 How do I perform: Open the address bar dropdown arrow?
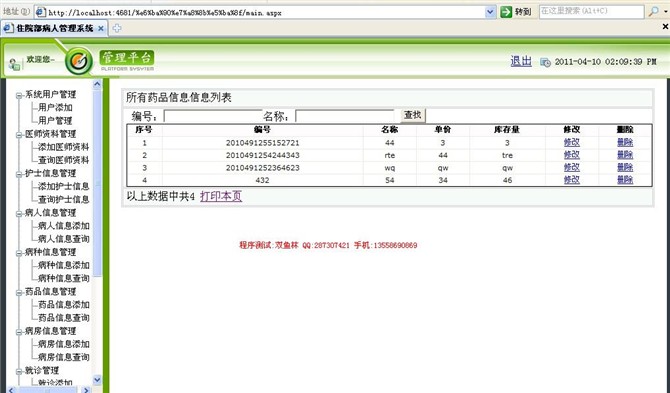490,12
